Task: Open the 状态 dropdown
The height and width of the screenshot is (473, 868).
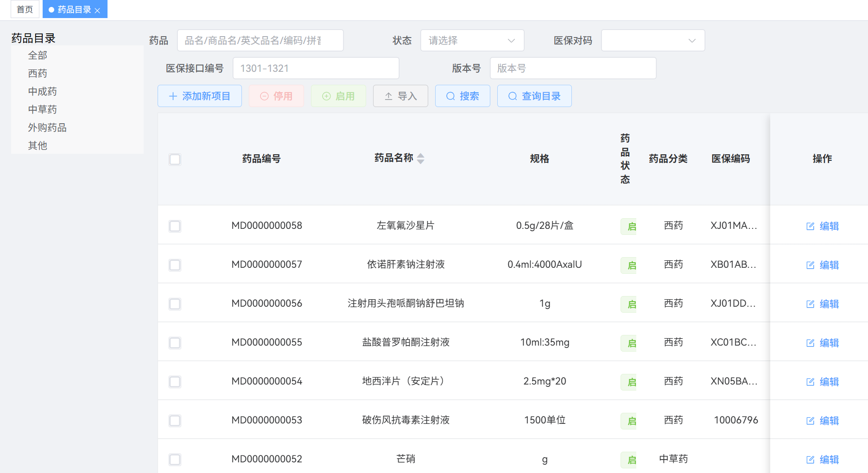Action: tap(472, 40)
